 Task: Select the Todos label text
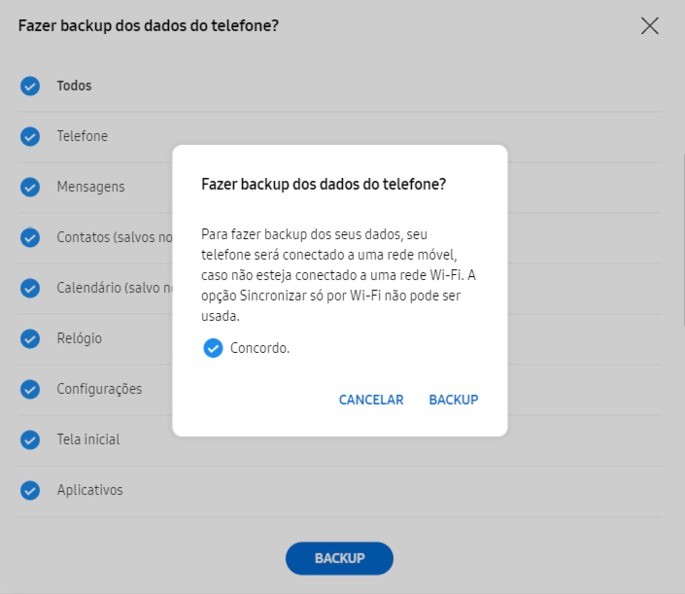coord(74,86)
